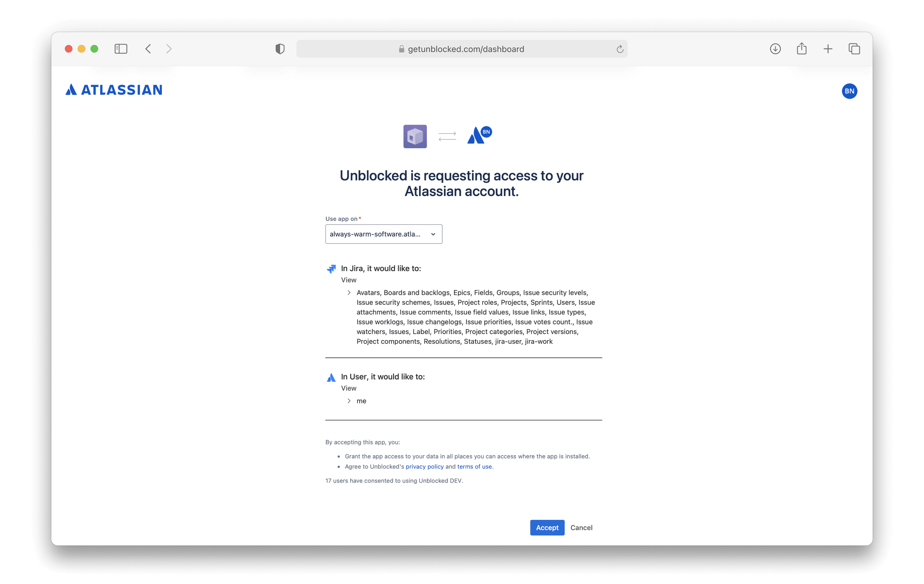
Task: Open the terms of use link
Action: coord(474,467)
